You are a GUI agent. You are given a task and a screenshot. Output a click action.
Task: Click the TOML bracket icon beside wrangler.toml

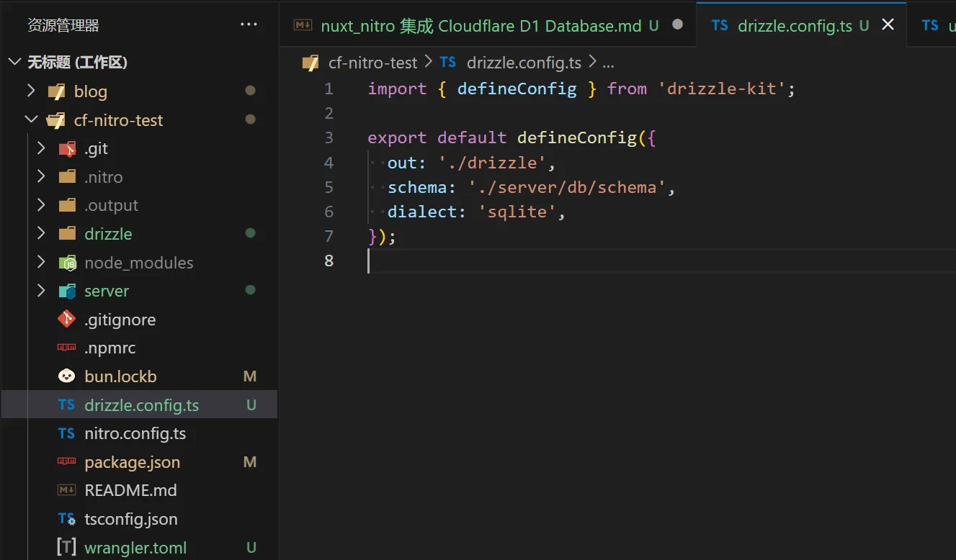coord(66,547)
